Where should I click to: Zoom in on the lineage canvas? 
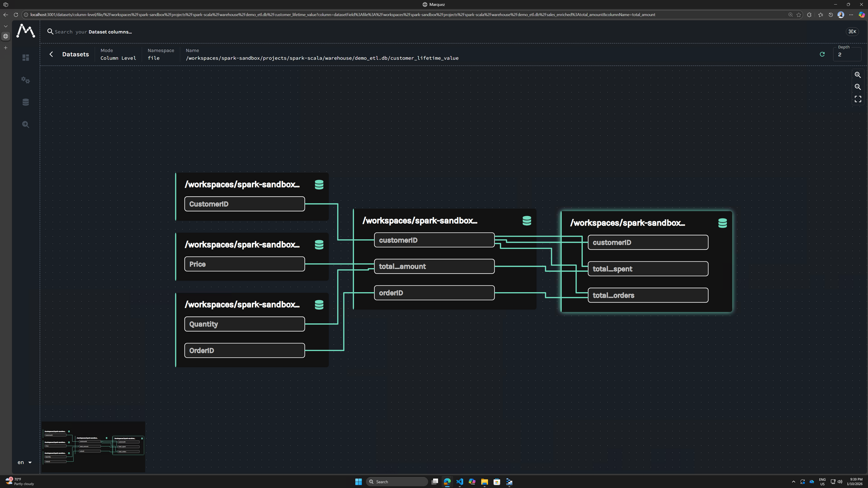(858, 75)
